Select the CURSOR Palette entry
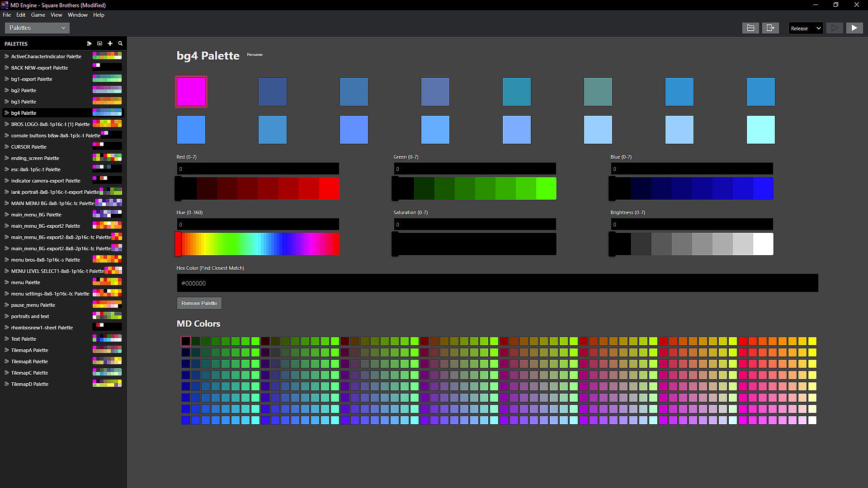The image size is (868, 488). pyautogui.click(x=28, y=147)
